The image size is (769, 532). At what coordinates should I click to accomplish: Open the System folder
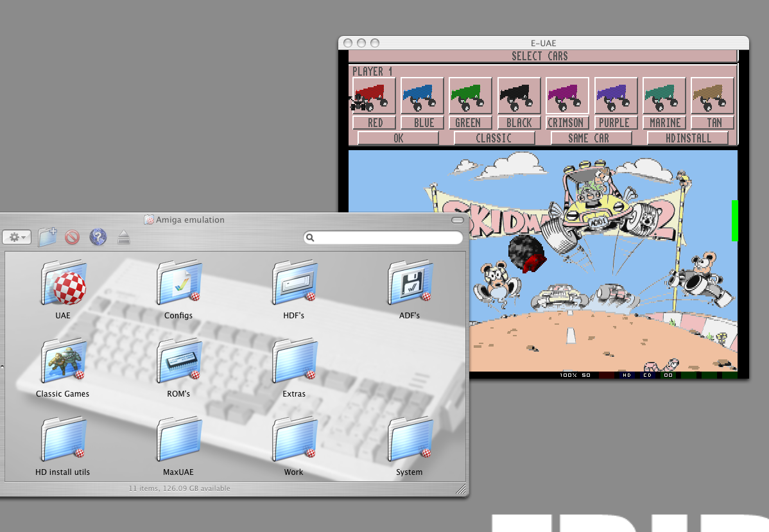pyautogui.click(x=410, y=440)
